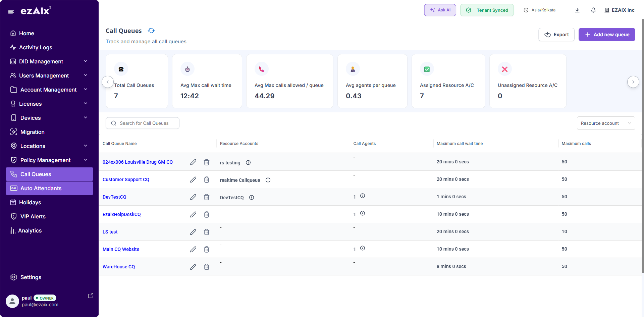Open the EzaixHelpDeskCQ queue link
Image resolution: width=644 pixels, height=317 pixels.
121,214
